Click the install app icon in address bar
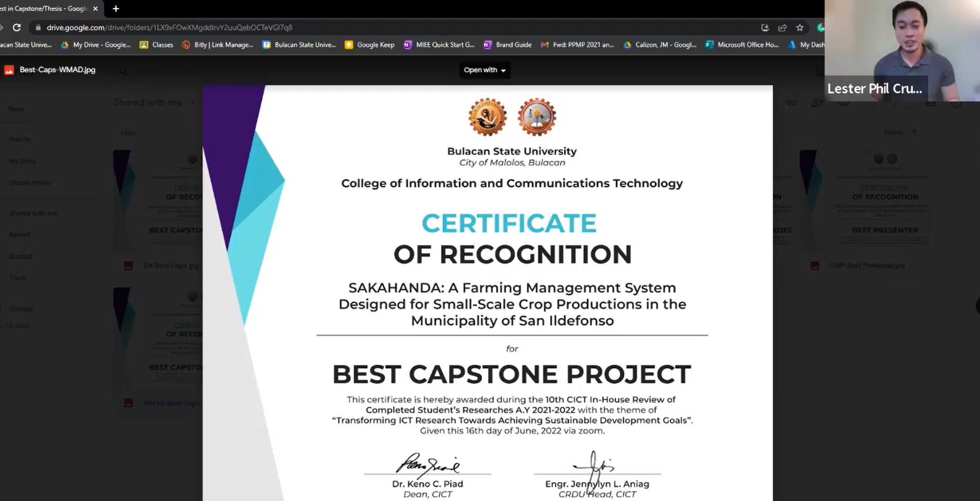 tap(765, 28)
